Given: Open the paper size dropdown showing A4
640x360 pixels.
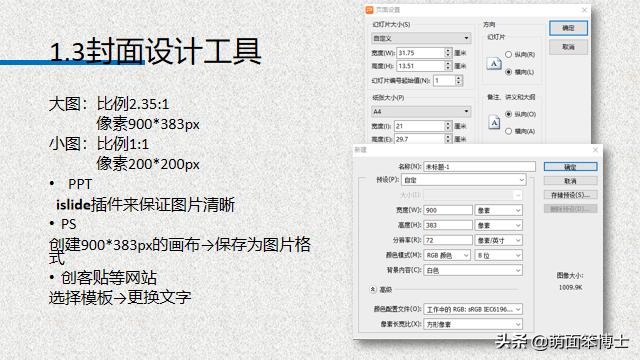Looking at the screenshot, I should [x=421, y=111].
